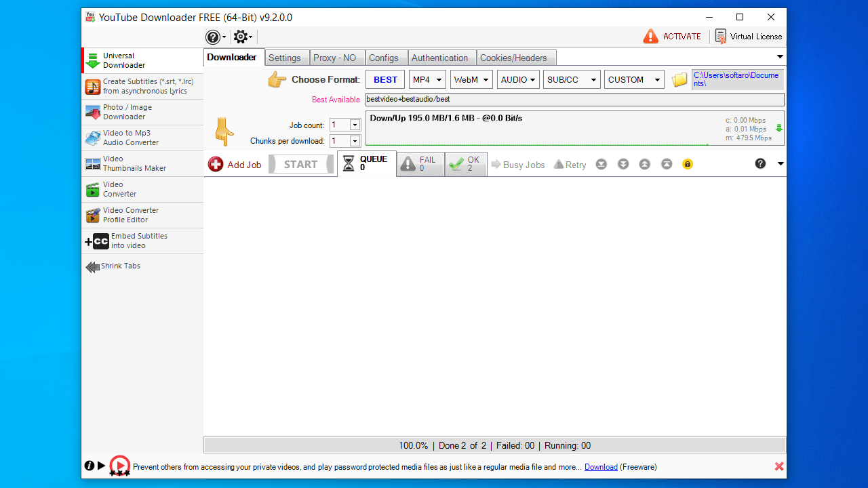Click the Best Available label

click(x=336, y=100)
